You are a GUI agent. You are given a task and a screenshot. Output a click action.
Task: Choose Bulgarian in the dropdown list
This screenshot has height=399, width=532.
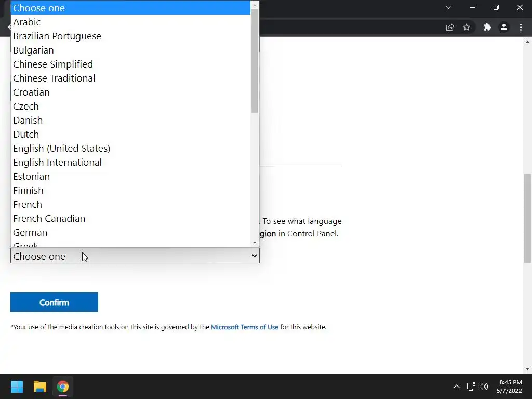130,50
